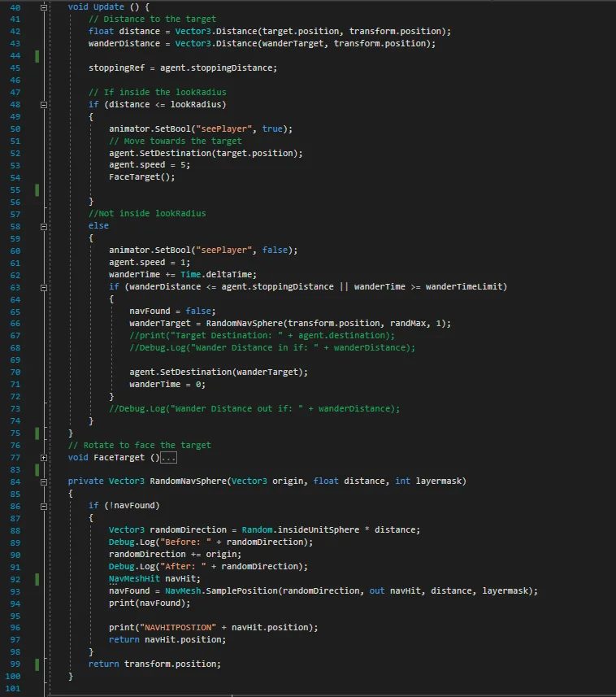This screenshot has width=616, height=697.
Task: Click the "After: " string on line 91
Action: tap(183, 566)
